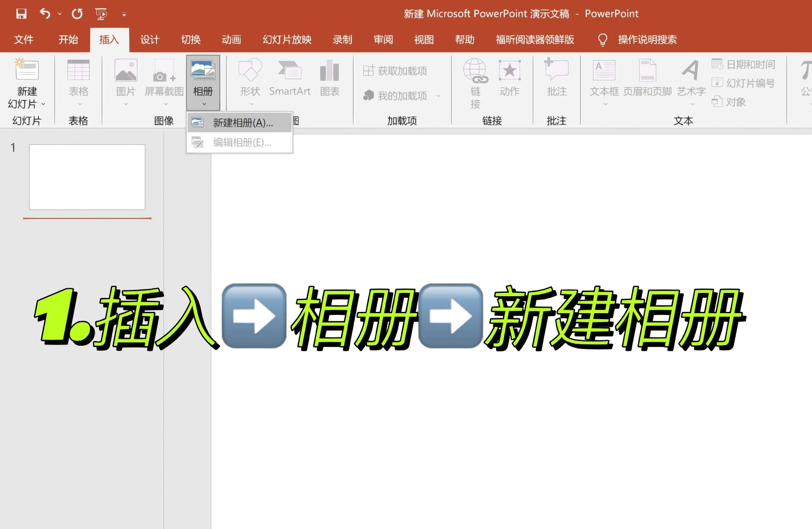Click the Save icon in quick access toolbar
812x529 pixels.
pos(21,14)
